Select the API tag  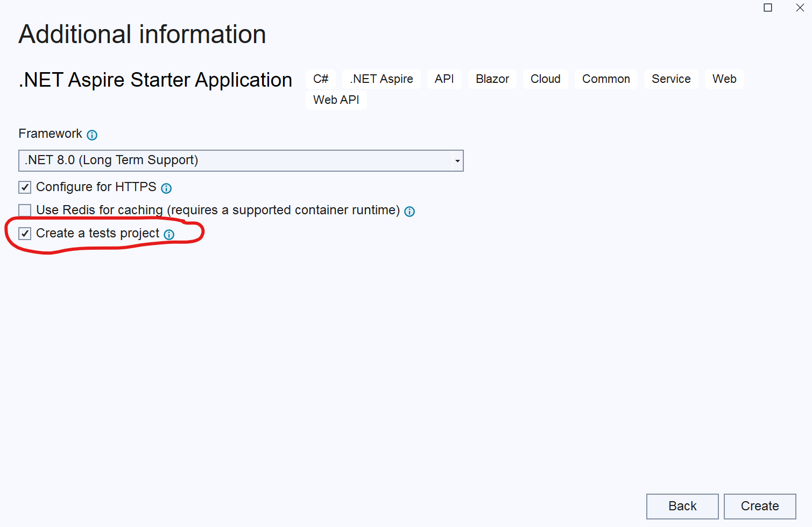tap(444, 79)
